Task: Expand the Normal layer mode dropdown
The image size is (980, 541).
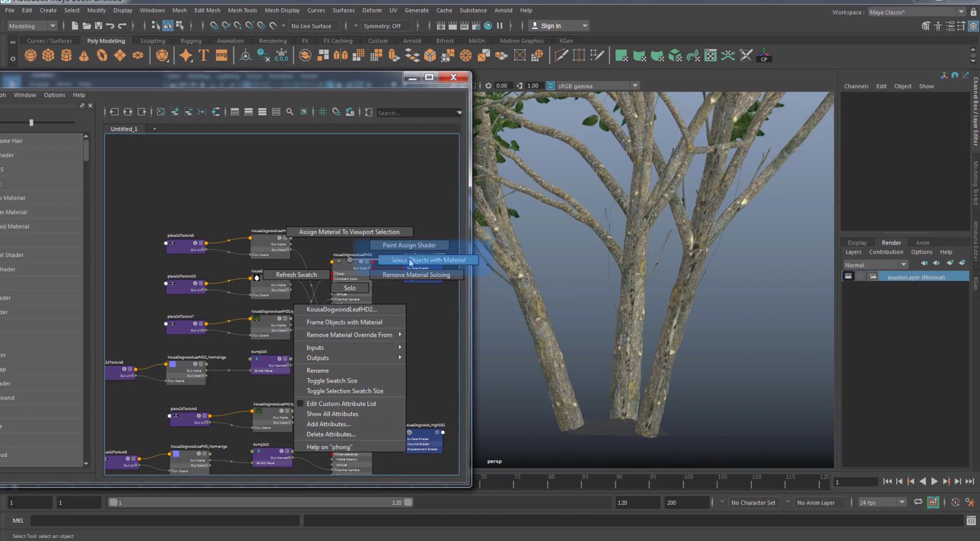Action: (x=875, y=265)
